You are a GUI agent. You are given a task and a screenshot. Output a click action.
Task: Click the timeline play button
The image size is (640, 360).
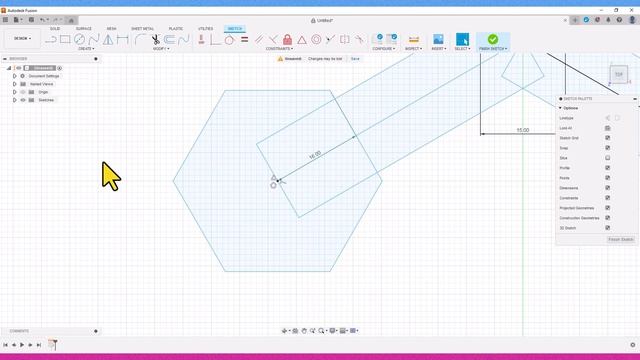click(x=22, y=345)
